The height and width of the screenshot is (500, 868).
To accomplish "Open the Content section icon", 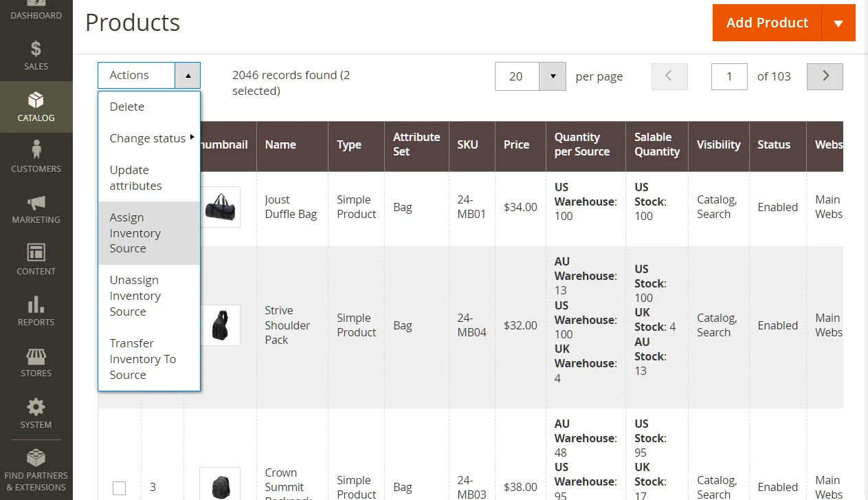I will tap(36, 253).
